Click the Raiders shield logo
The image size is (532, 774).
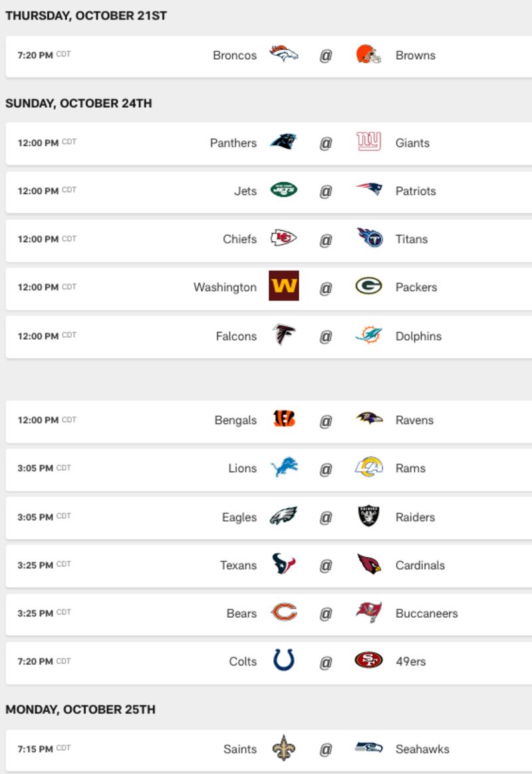coord(368,516)
